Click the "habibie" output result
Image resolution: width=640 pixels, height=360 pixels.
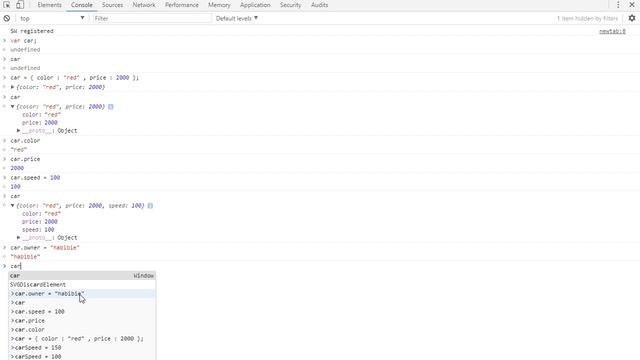point(25,257)
